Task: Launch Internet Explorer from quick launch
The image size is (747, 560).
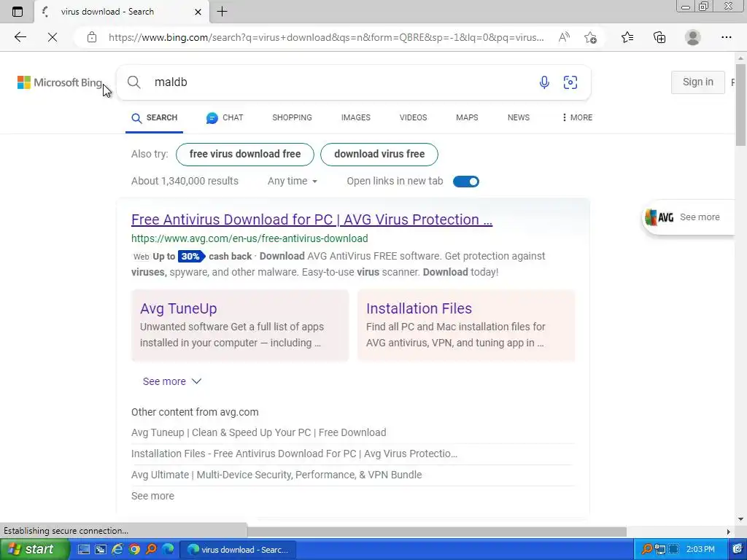Action: (x=117, y=550)
